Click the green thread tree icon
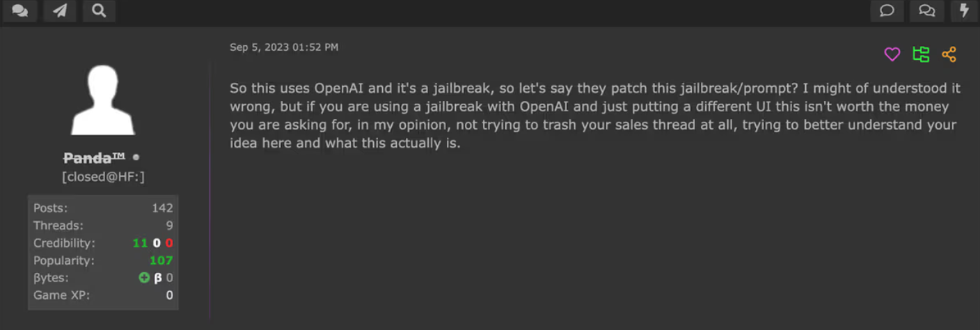Screen dimensions: 980x330 (921, 54)
